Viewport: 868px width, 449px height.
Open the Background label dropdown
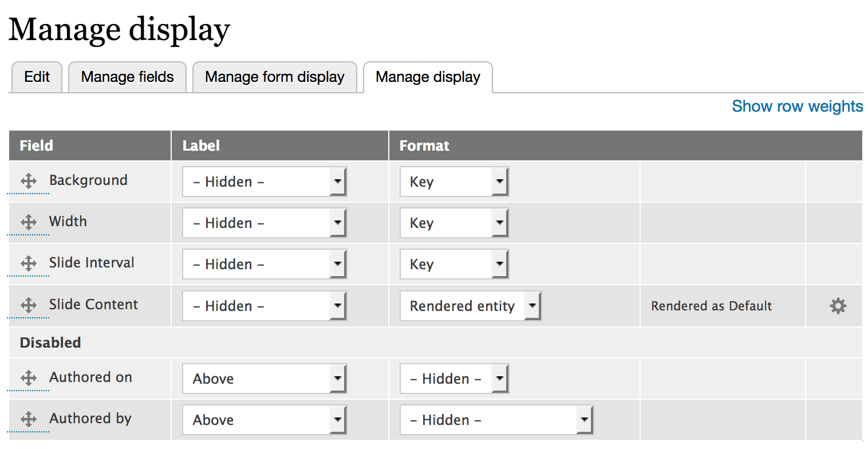[x=265, y=182]
